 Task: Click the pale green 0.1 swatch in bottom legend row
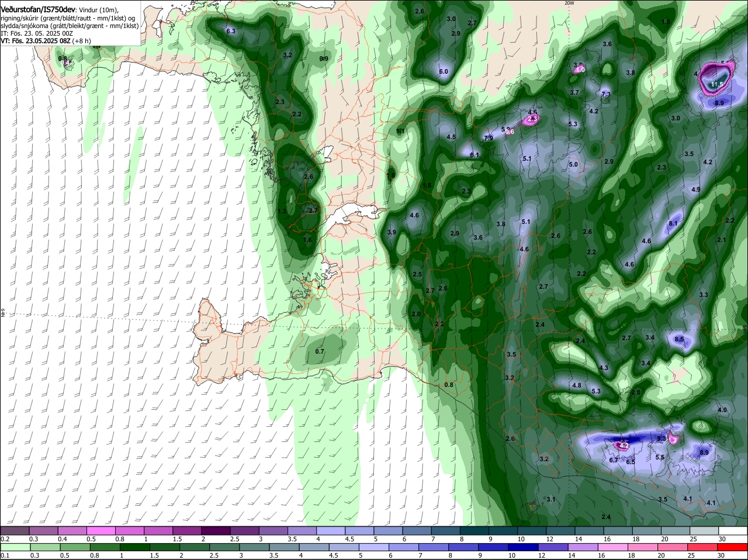pos(15,548)
